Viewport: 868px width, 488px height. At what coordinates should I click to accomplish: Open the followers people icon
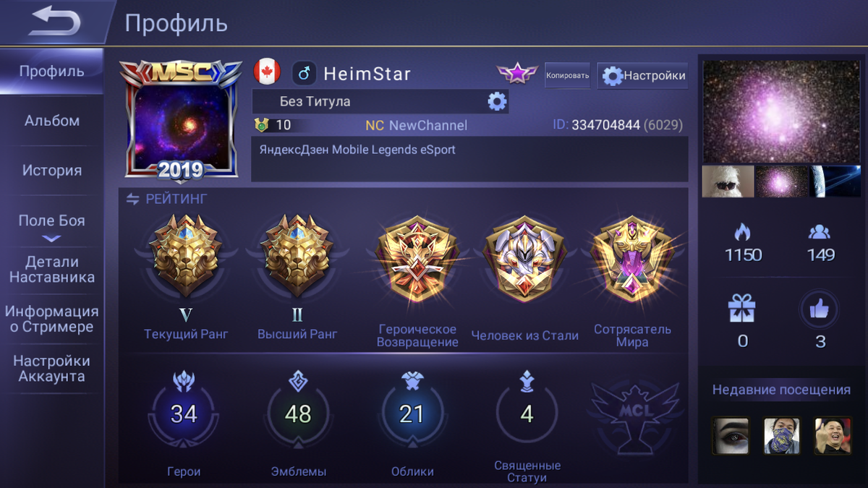pos(820,232)
